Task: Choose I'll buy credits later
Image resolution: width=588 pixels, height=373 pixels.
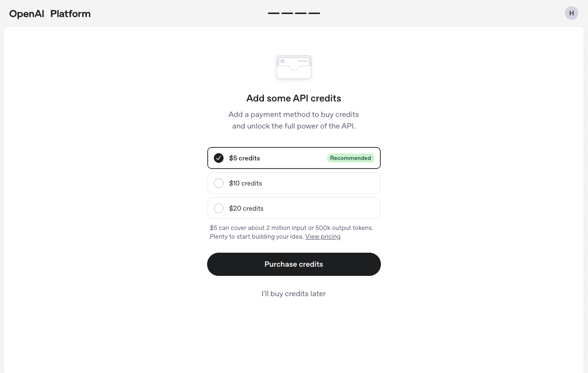Action: click(x=294, y=294)
